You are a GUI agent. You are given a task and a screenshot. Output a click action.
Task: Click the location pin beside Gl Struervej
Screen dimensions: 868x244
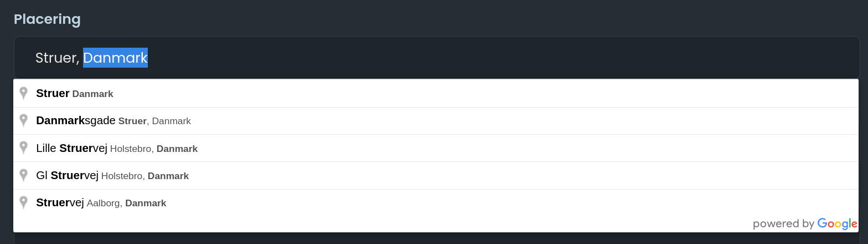pos(23,175)
